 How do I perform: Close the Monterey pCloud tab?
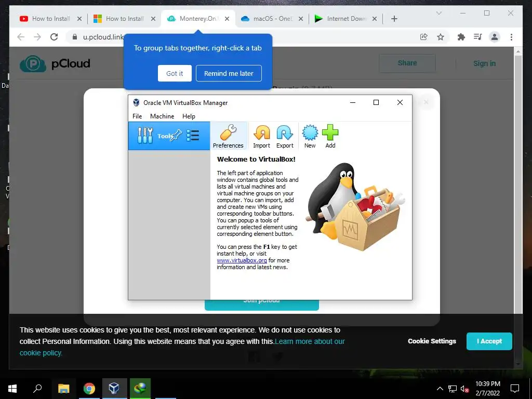pos(227,19)
